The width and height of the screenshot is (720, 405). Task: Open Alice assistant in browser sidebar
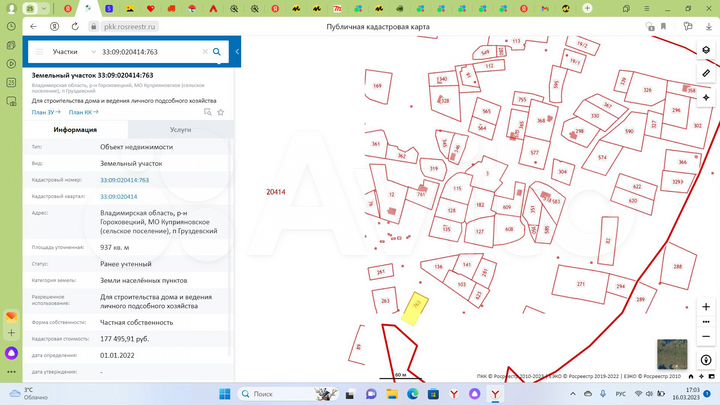tap(11, 353)
